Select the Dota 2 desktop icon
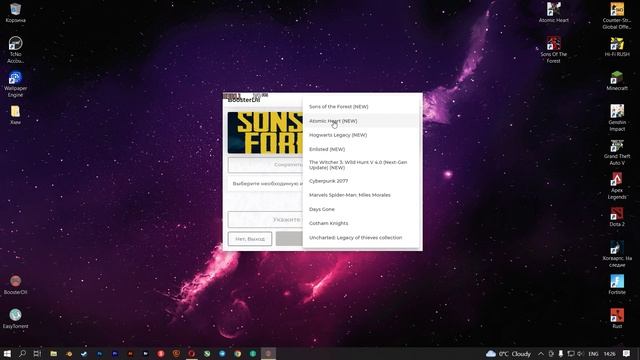 click(x=617, y=217)
